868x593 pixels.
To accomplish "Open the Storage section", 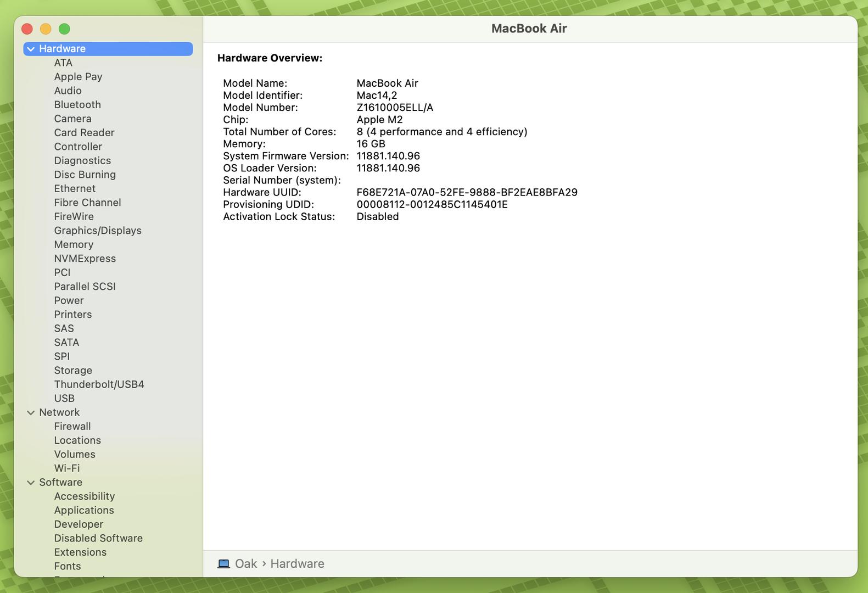I will point(73,371).
